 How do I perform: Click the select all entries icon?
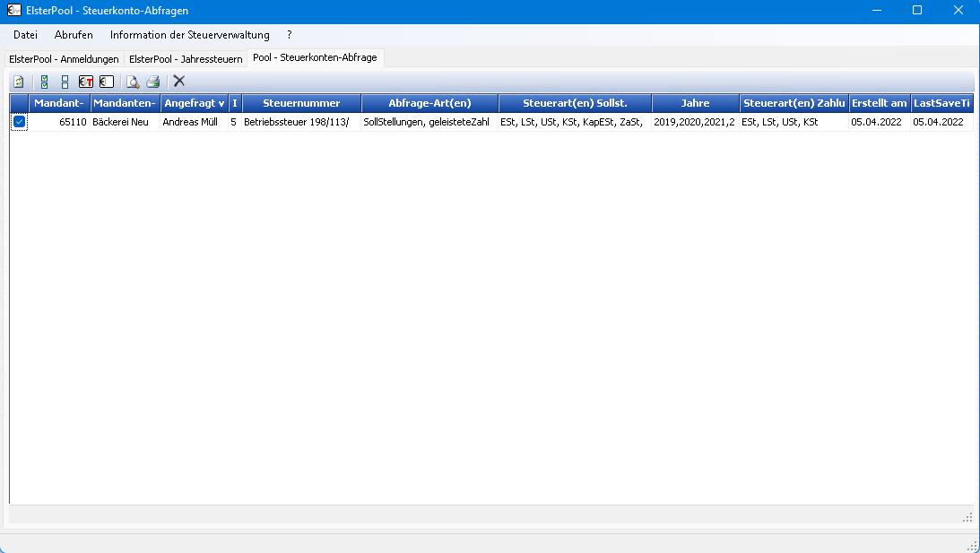pos(44,82)
